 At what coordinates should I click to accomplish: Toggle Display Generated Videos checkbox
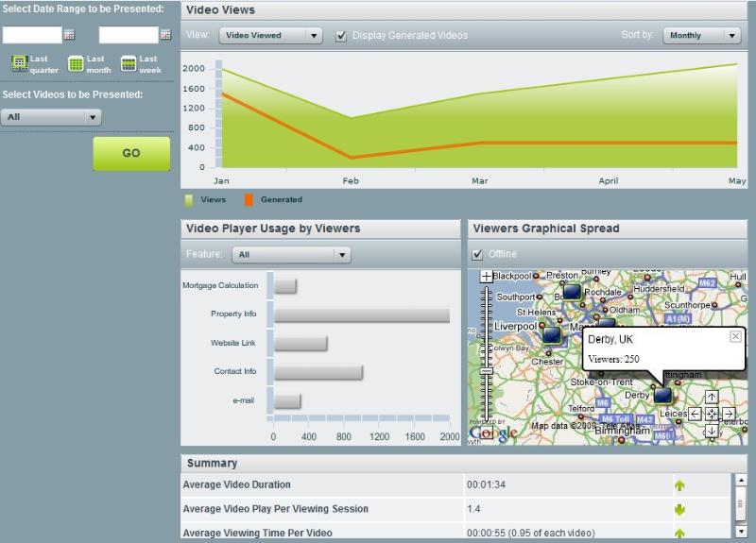click(341, 36)
